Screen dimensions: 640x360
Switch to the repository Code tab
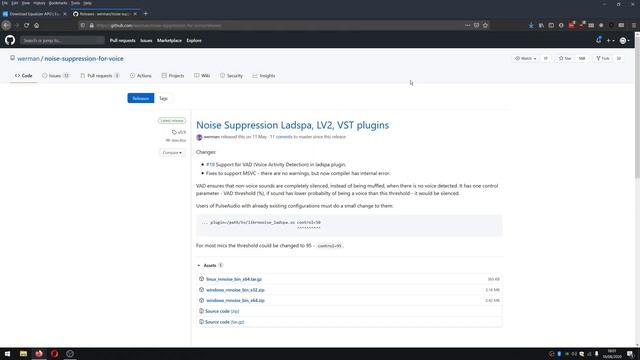(x=24, y=76)
